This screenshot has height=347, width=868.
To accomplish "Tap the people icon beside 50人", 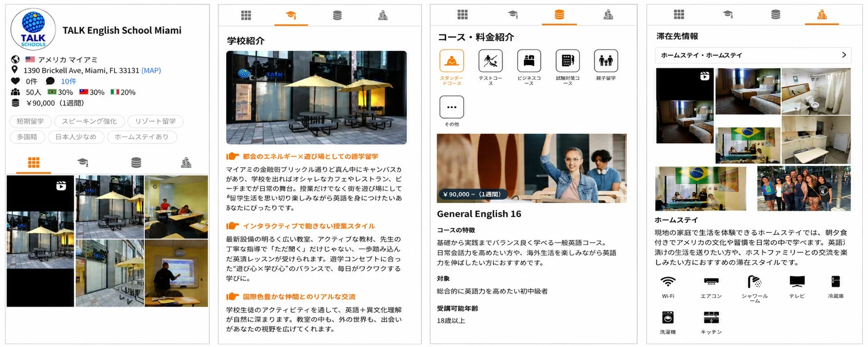I will [16, 92].
